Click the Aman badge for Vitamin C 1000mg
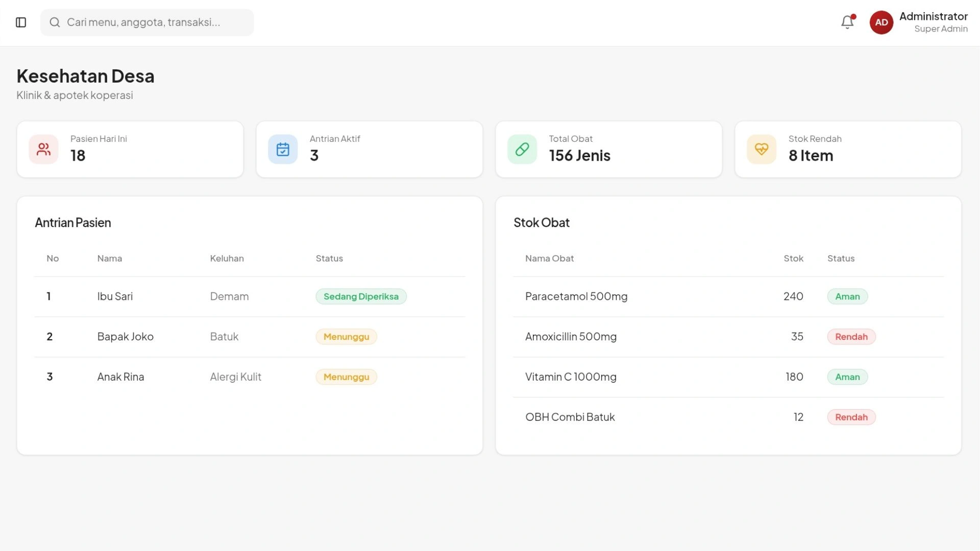 [847, 377]
